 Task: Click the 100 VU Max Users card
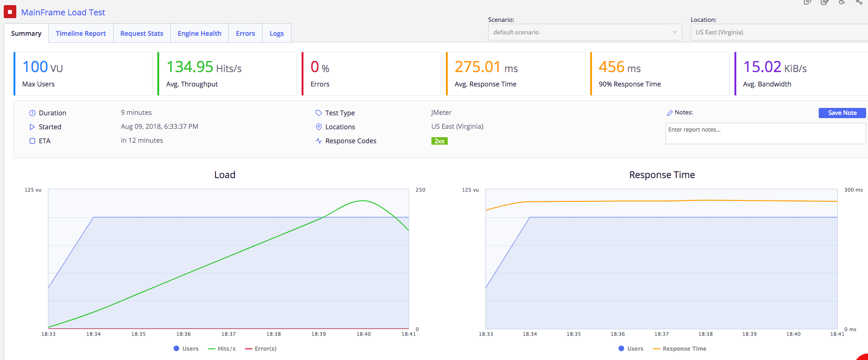(83, 73)
